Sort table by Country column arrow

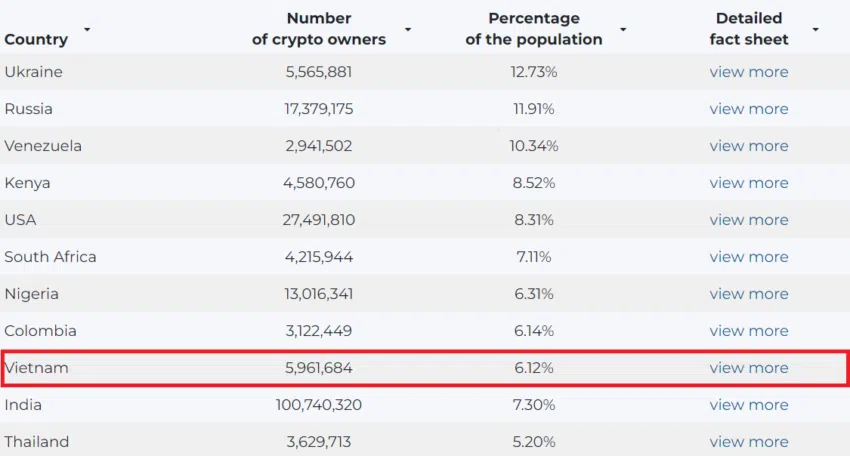click(87, 29)
